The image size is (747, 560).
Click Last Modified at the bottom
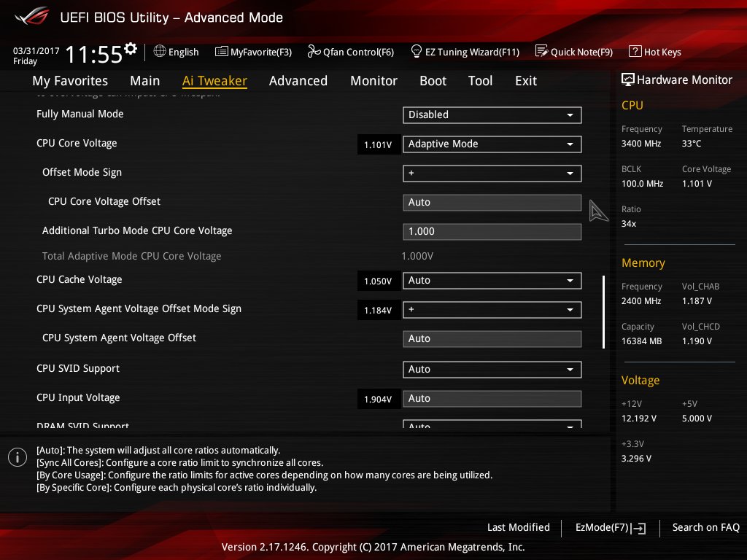point(519,527)
